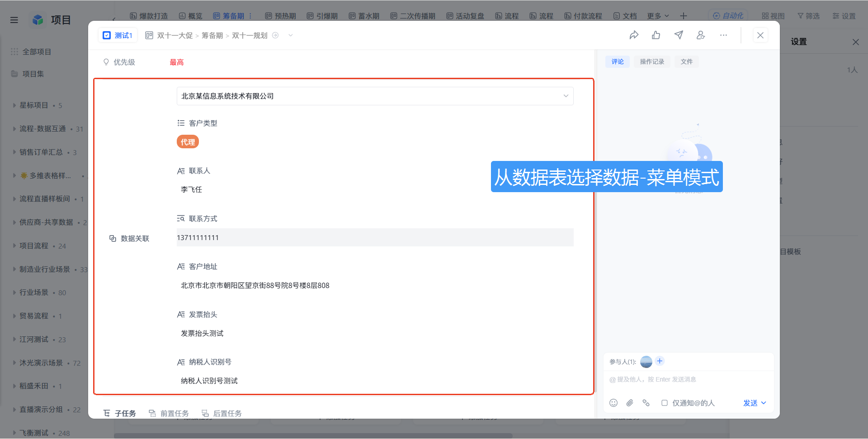Viewport: 868px width, 439px height.
Task: Switch to the 前置任务 tab
Action: [169, 413]
